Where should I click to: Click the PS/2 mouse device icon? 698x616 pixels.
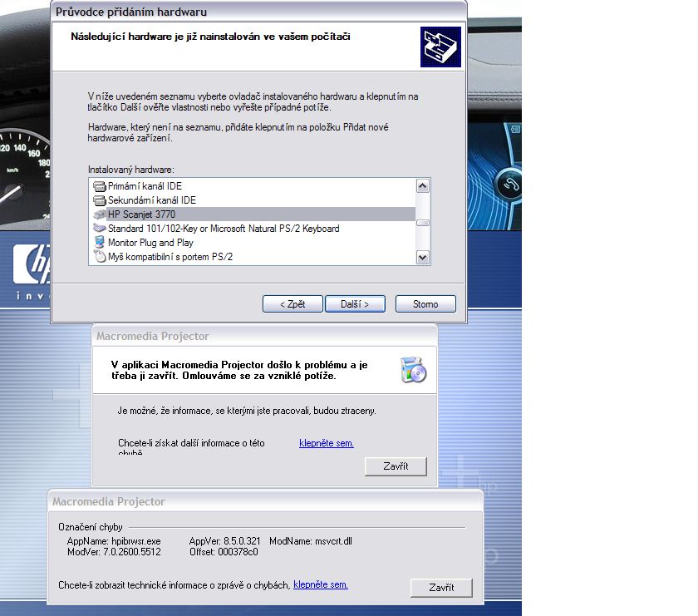click(100, 257)
